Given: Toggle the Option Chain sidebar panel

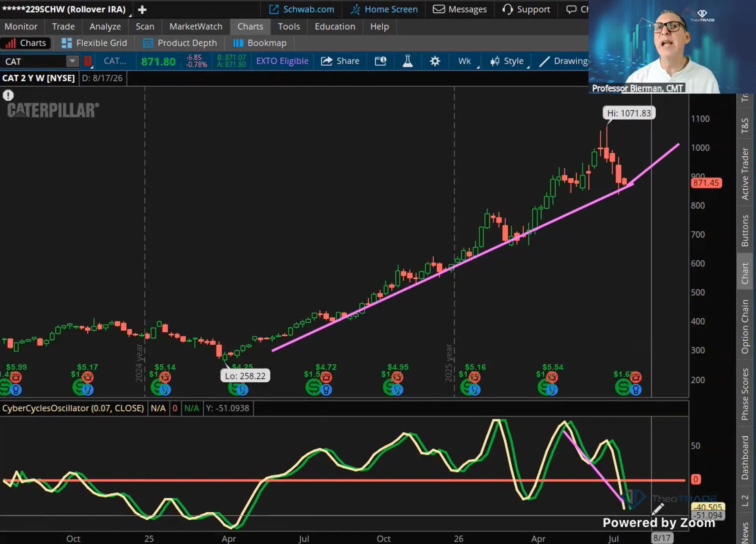Looking at the screenshot, I should click(745, 327).
